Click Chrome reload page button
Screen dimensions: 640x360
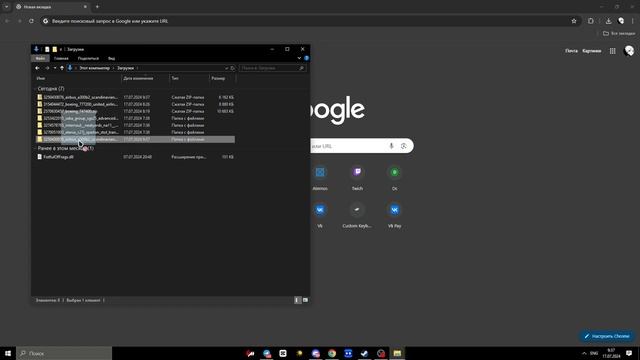(x=31, y=21)
